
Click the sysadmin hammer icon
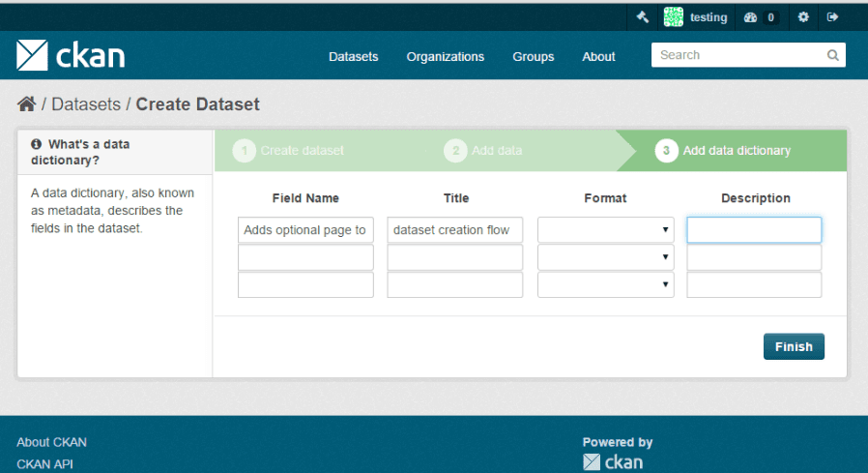point(643,17)
